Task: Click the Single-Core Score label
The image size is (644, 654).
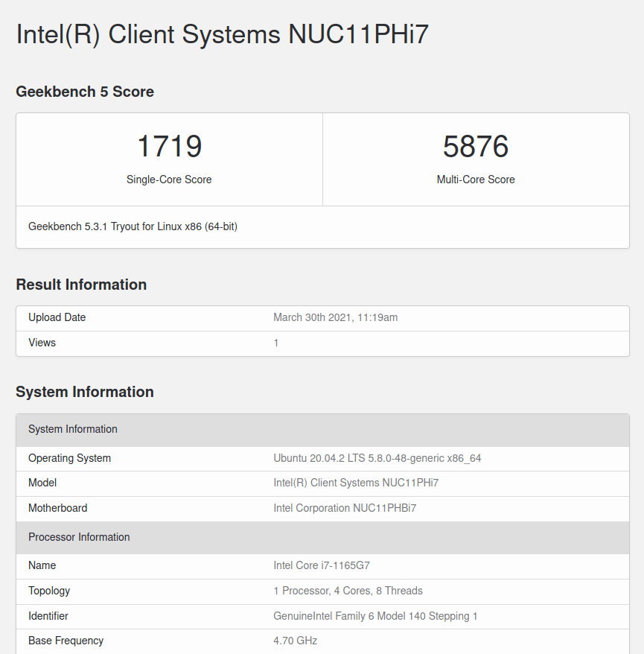Action: 169,180
